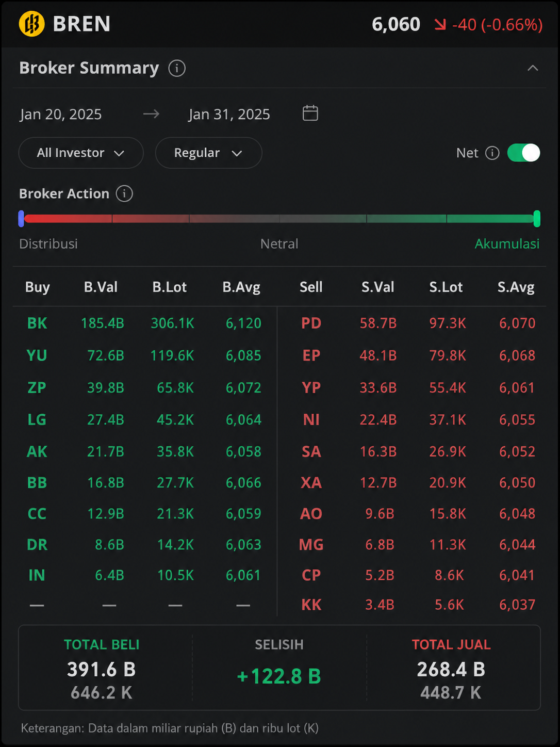Image resolution: width=560 pixels, height=747 pixels.
Task: Toggle the Net switch off
Action: click(523, 153)
